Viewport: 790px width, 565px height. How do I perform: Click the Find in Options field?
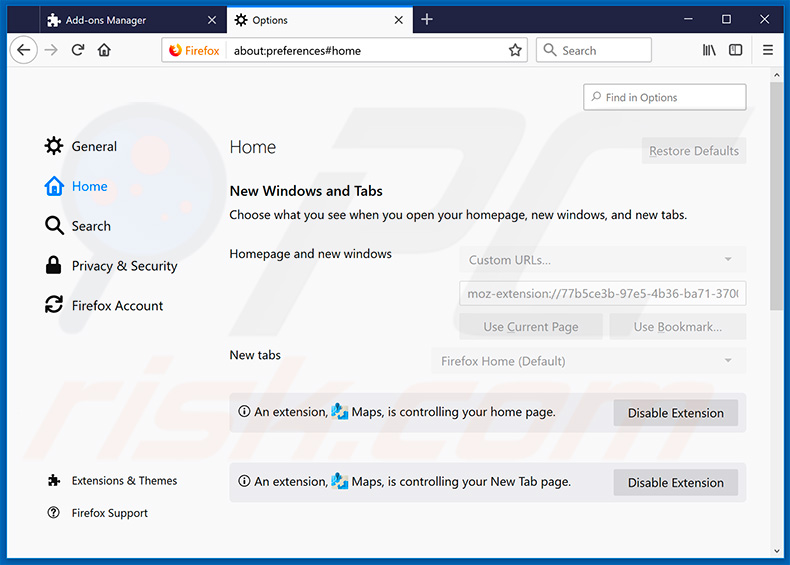click(x=665, y=97)
